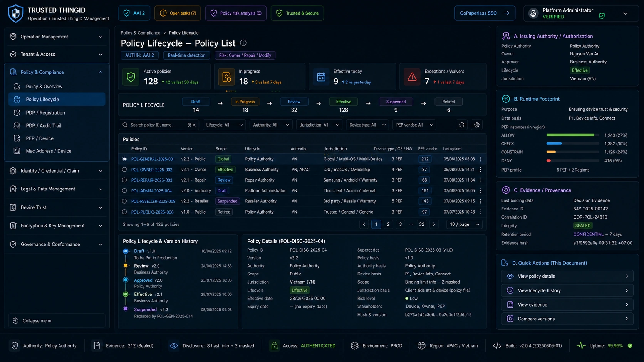Click the In progress card icon
This screenshot has width=644, height=362.
(226, 77)
